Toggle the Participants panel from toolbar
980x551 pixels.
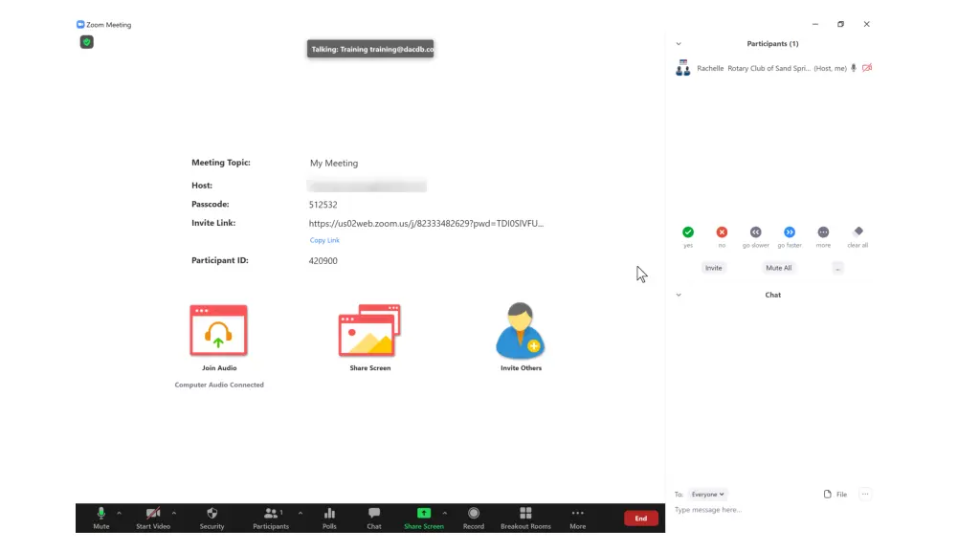(271, 518)
